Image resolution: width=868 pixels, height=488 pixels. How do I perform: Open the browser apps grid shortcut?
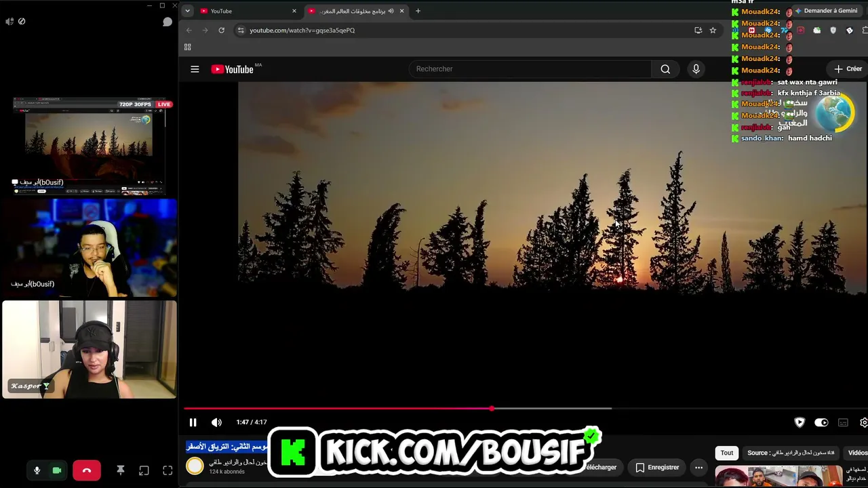188,47
